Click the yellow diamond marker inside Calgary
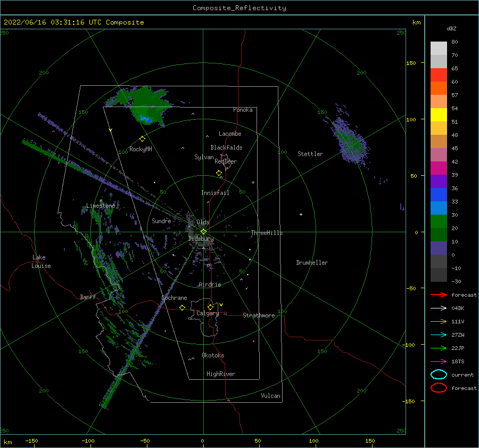This screenshot has height=448, width=479. tap(210, 307)
